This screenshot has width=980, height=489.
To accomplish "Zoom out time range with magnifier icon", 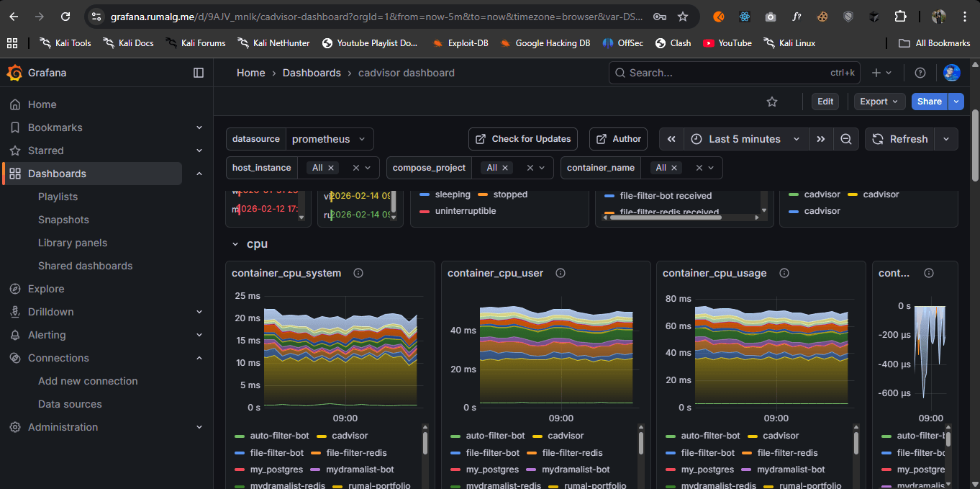I will [x=846, y=138].
